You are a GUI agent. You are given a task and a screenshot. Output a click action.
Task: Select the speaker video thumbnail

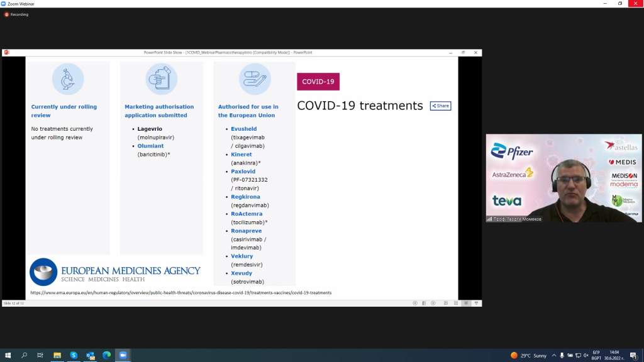564,178
